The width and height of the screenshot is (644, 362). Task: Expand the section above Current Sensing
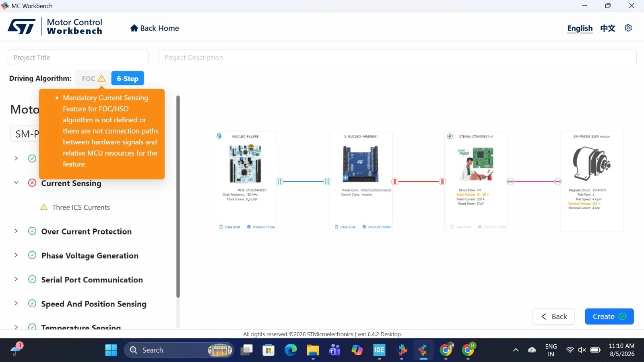pyautogui.click(x=16, y=158)
